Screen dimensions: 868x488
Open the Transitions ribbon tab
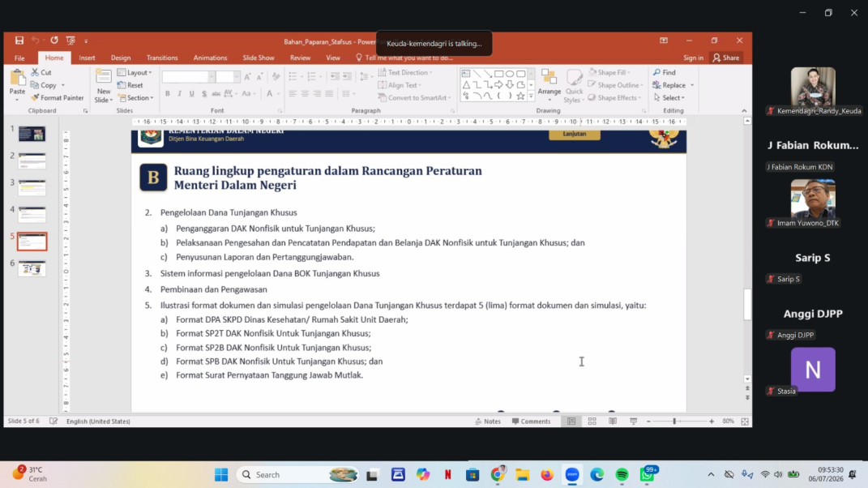pyautogui.click(x=162, y=58)
